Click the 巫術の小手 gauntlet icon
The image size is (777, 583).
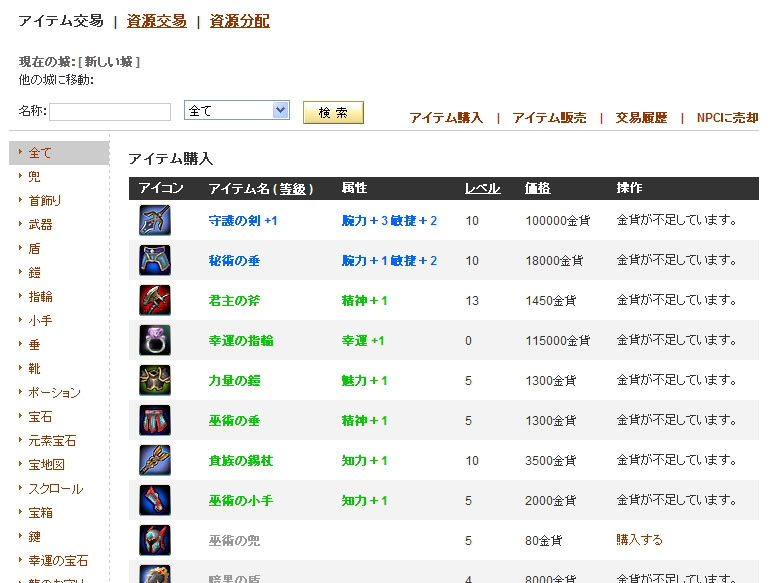click(x=154, y=500)
